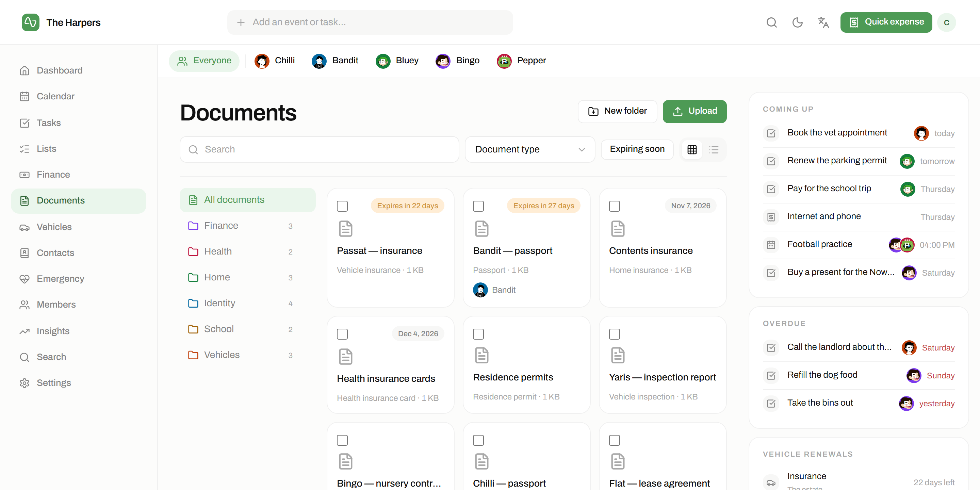This screenshot has width=980, height=490.
Task: Open the Health folder
Action: click(247, 251)
